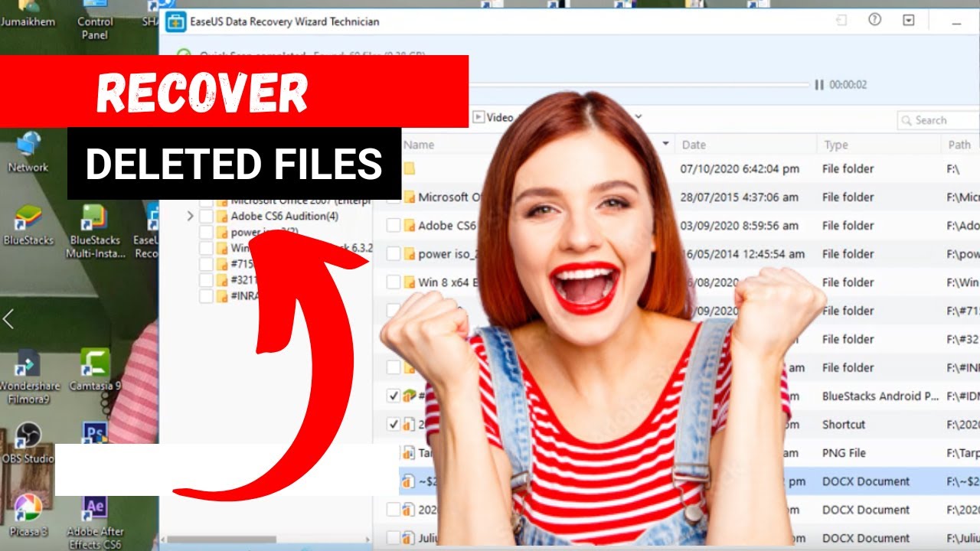Uncheck the BlueStacks Android file row checkbox
Viewport: 980px width, 551px height.
[394, 396]
